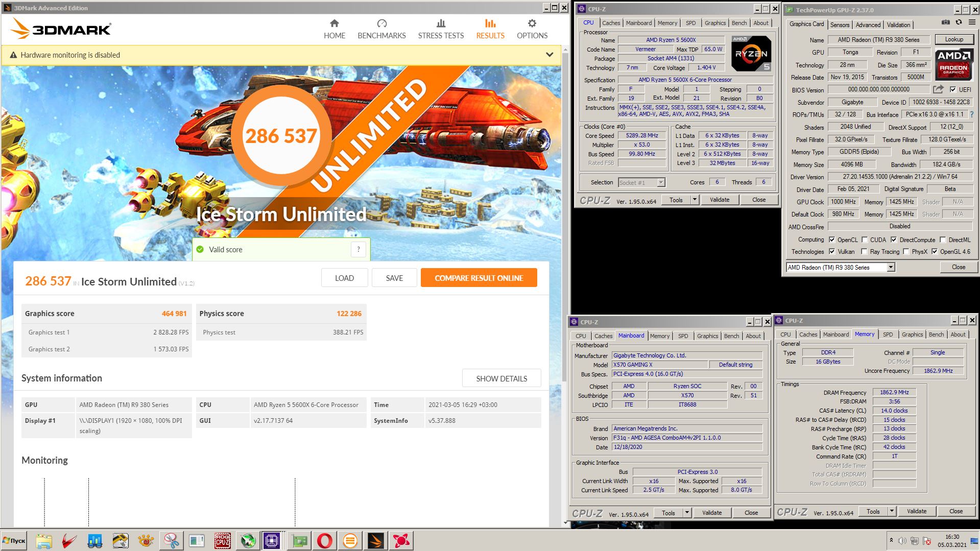
Task: Open the blue bar-chart taskbar icon
Action: tap(95, 540)
